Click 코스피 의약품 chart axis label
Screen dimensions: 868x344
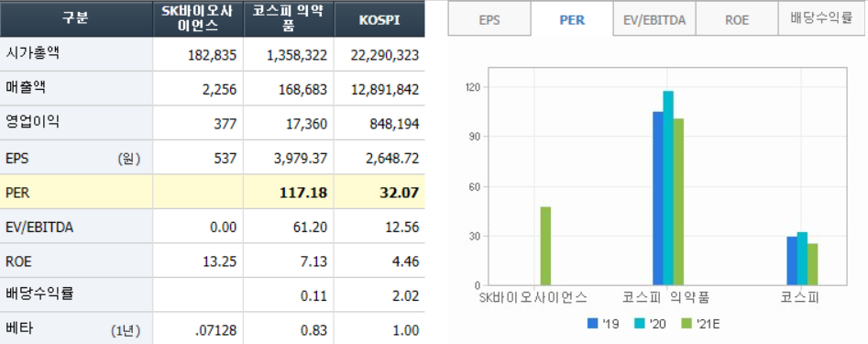[x=666, y=298]
